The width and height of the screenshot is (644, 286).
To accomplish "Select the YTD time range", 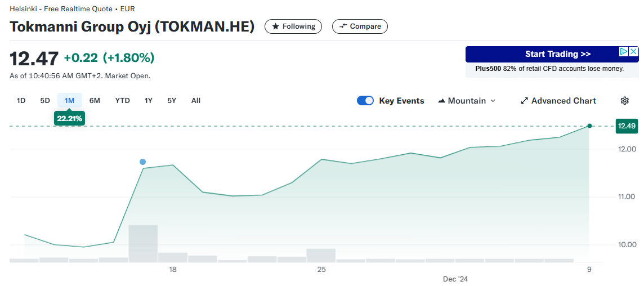I will click(122, 101).
